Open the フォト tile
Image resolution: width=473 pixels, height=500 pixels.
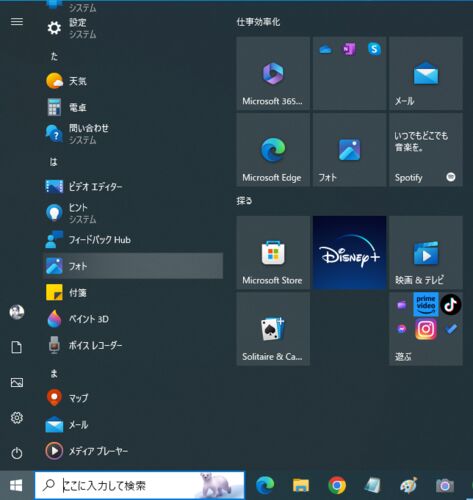(x=349, y=150)
